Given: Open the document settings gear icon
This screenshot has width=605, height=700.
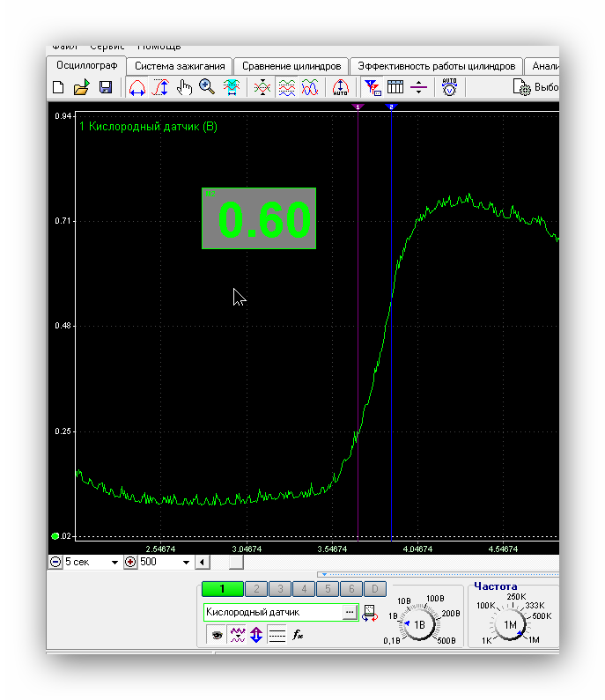Looking at the screenshot, I should point(521,87).
